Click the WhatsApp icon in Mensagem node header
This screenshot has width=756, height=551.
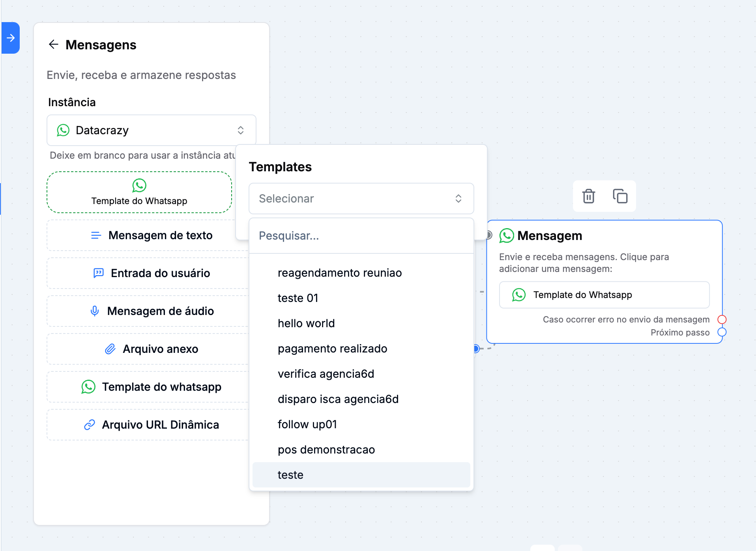[x=507, y=236]
